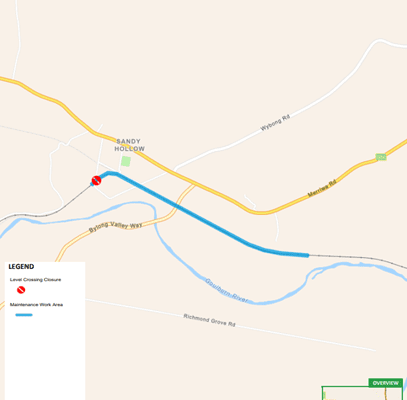Screen dimensions: 407x400
Task: Click the Richmond Grove Rd label
Action: 210,320
